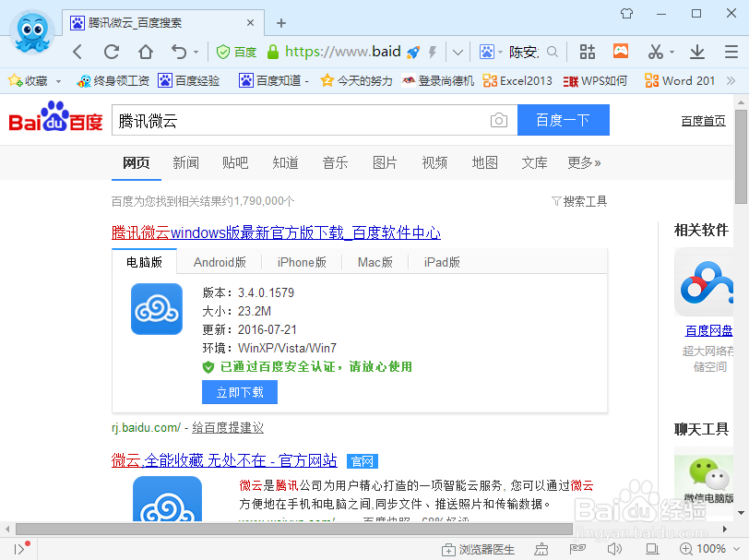Screen dimensions: 749x560
Task: Open the 终身领工资 bookmark
Action: coord(113,81)
